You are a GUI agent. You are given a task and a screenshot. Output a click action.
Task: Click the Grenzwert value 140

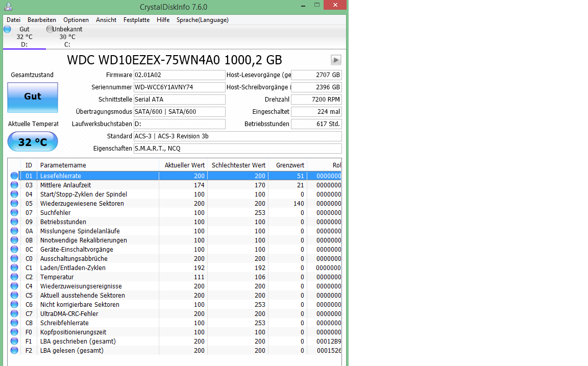(299, 203)
